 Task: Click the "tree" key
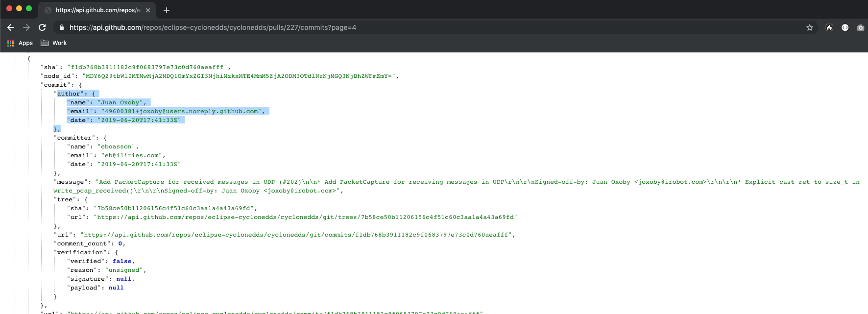(x=63, y=199)
